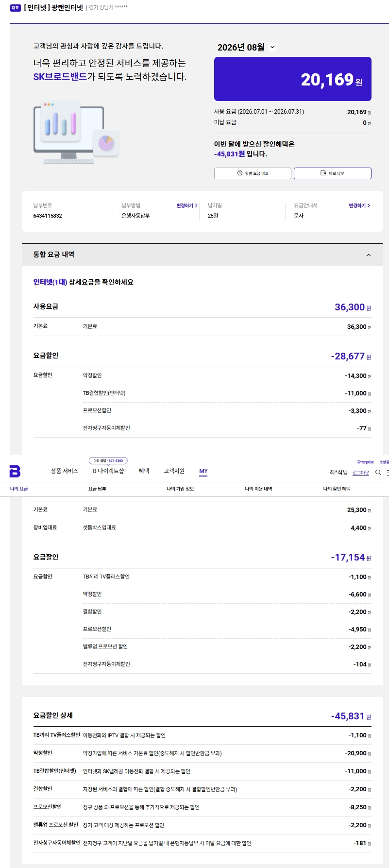Switch to 나의 이용 내역 tab
This screenshot has height=868, width=389.
point(258,489)
